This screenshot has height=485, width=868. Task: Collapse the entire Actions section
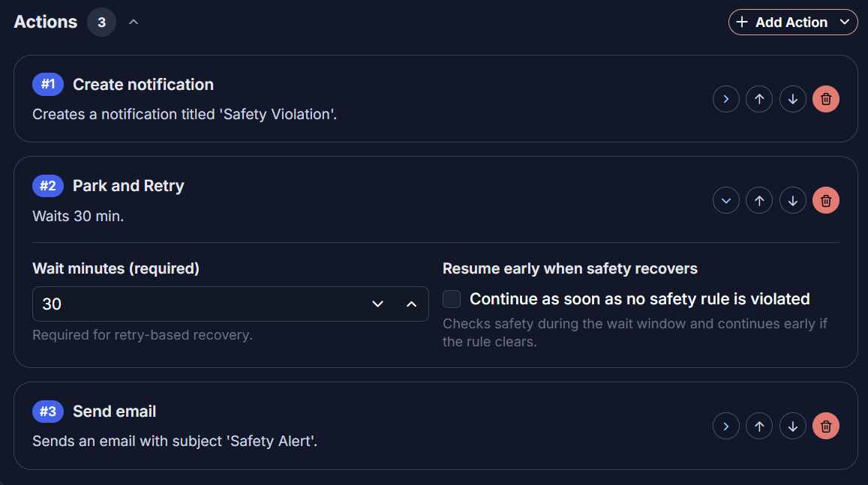(x=134, y=22)
